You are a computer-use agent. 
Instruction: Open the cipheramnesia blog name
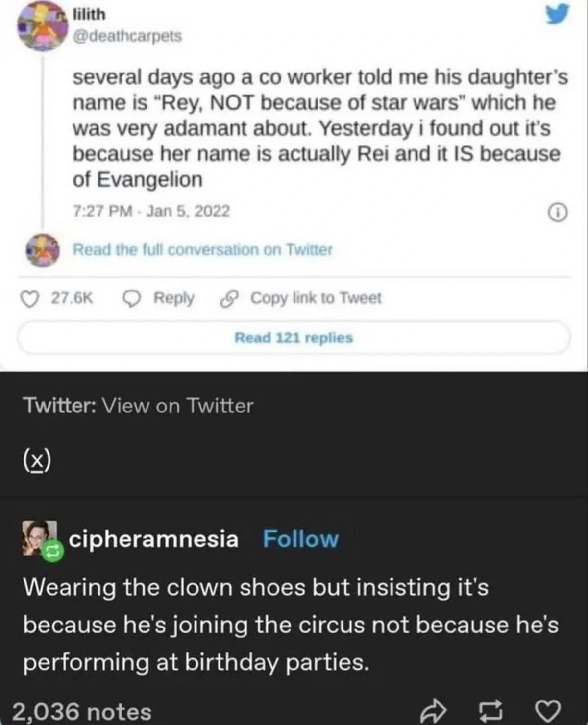click(153, 538)
